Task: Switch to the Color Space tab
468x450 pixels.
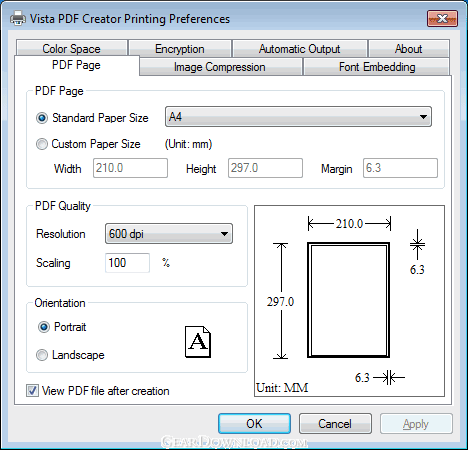Action: [72, 49]
